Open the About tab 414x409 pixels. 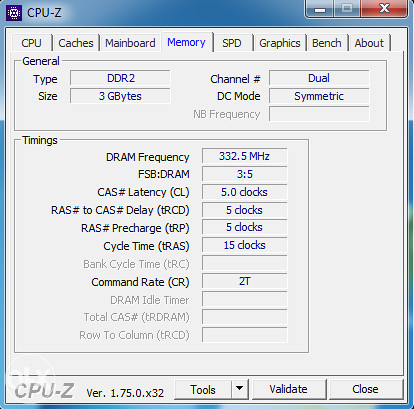click(369, 43)
